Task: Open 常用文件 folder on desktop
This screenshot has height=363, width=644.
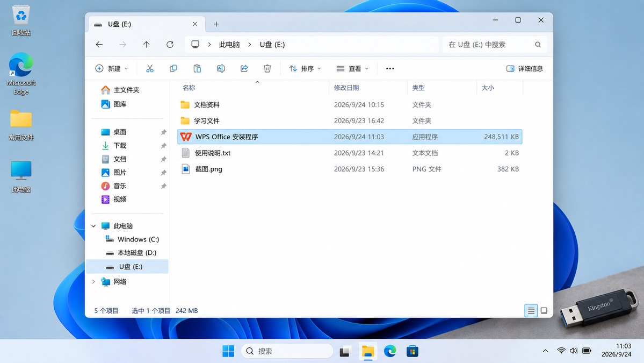Action: tap(21, 125)
